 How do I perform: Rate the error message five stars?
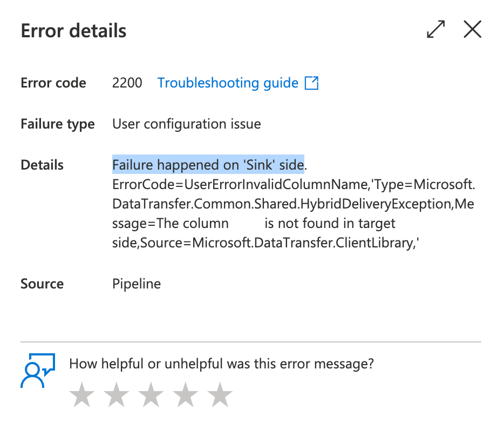220,394
